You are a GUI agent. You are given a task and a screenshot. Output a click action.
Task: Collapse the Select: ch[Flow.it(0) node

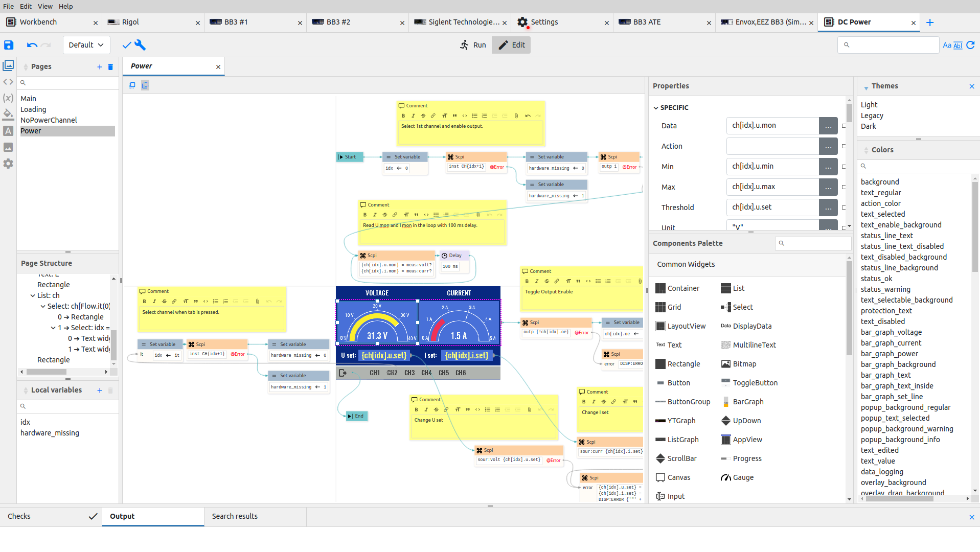click(43, 306)
